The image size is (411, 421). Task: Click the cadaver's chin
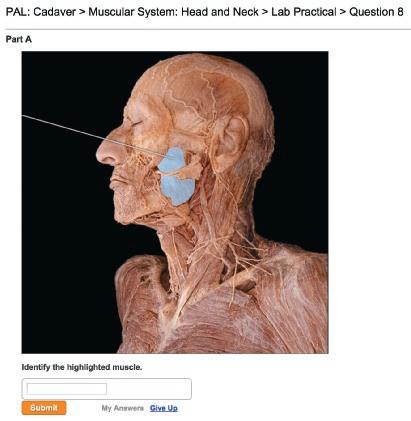pos(124,213)
